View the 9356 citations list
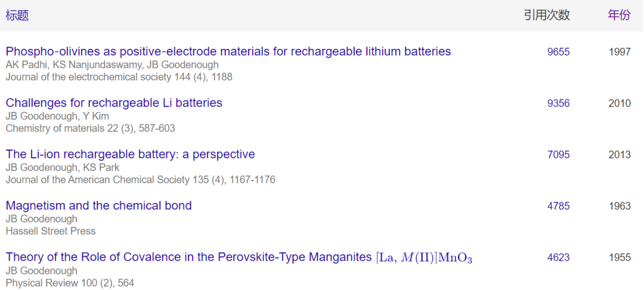Viewport: 644px width, 290px height. coord(559,104)
